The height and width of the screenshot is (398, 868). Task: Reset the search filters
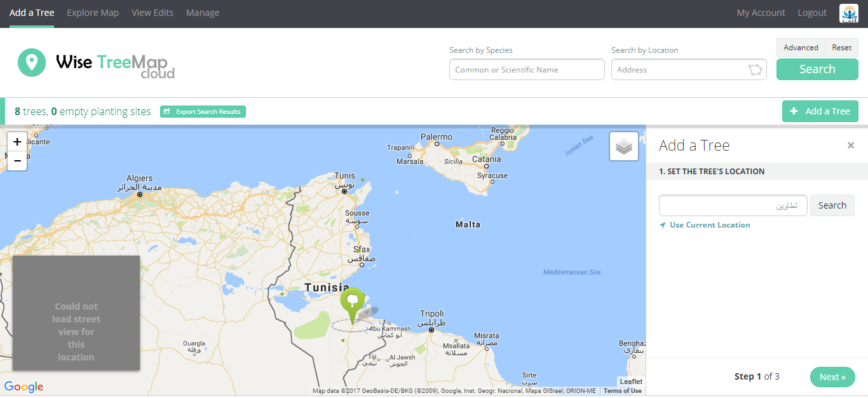(842, 48)
